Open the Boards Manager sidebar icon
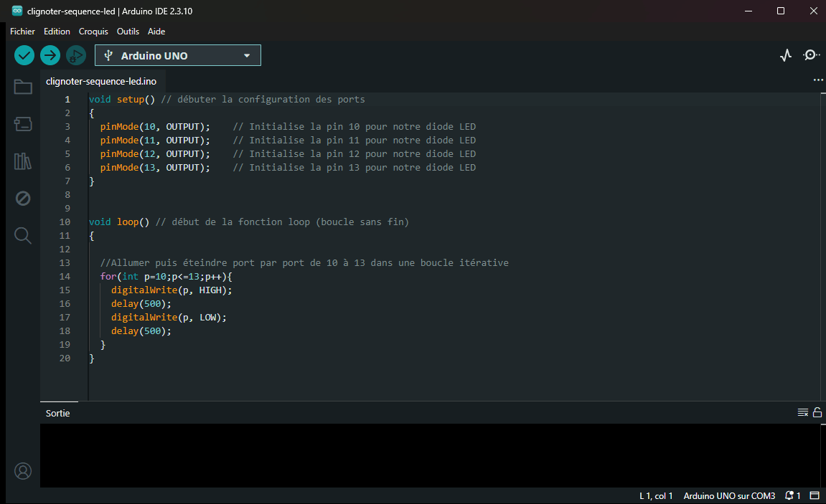 coord(23,124)
